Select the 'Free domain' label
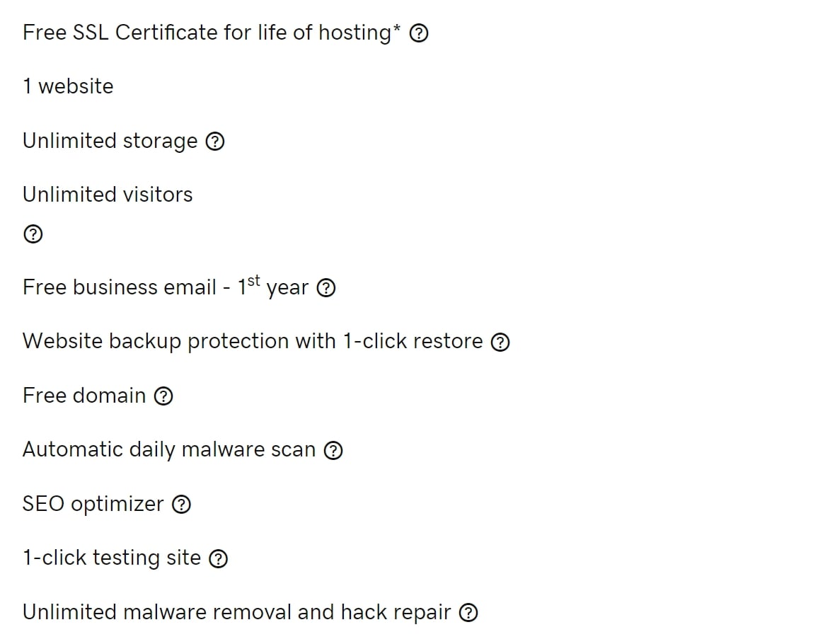830x644 pixels. pos(84,396)
